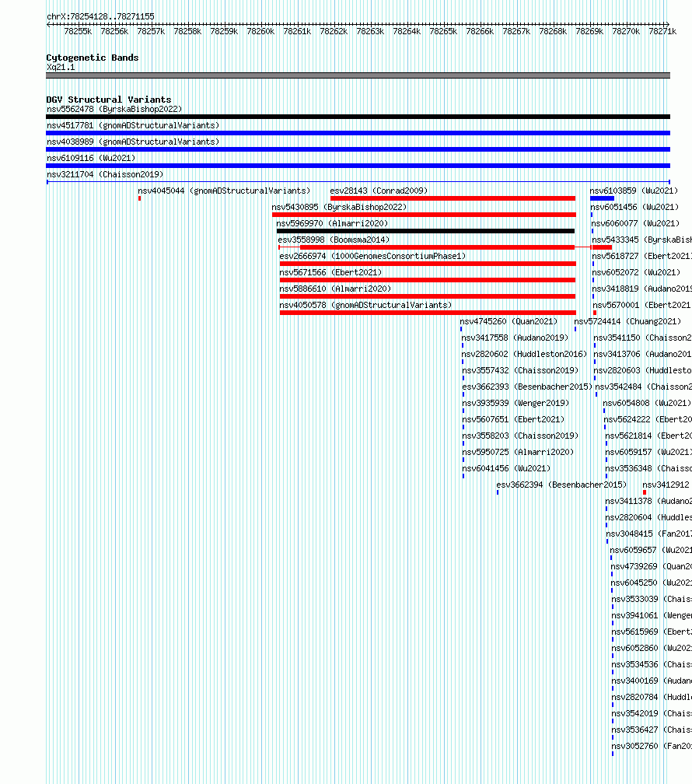Viewport: 692px width, 784px height.
Task: Select the red nsv4050578 variant bar
Action: pyautogui.click(x=428, y=313)
